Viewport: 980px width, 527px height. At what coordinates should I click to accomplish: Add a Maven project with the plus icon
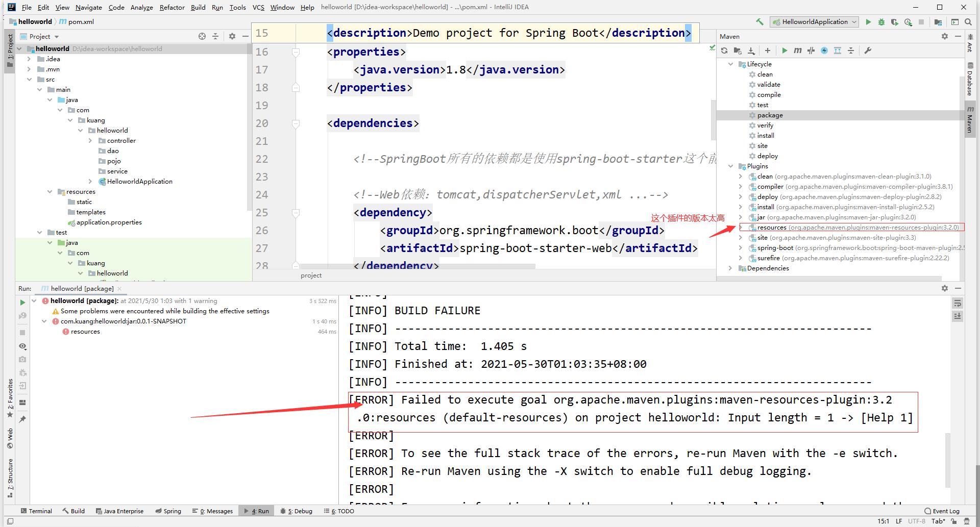[768, 51]
